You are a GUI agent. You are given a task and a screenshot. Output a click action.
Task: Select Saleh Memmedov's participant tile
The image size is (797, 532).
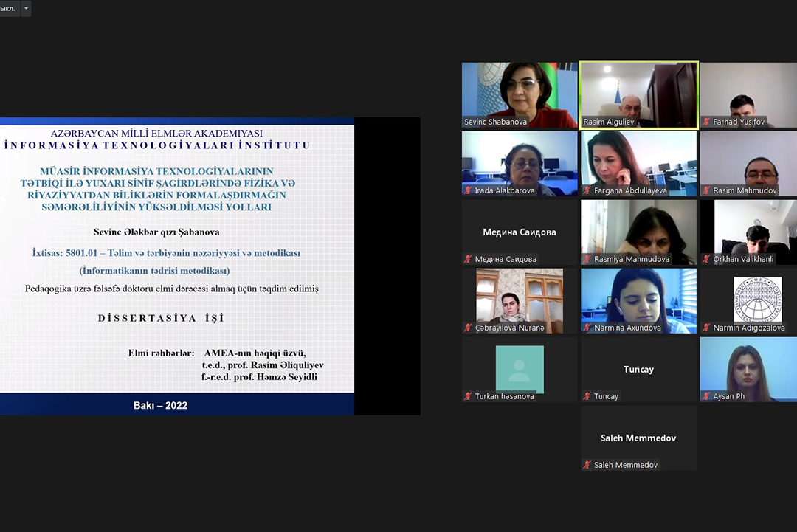tap(638, 438)
